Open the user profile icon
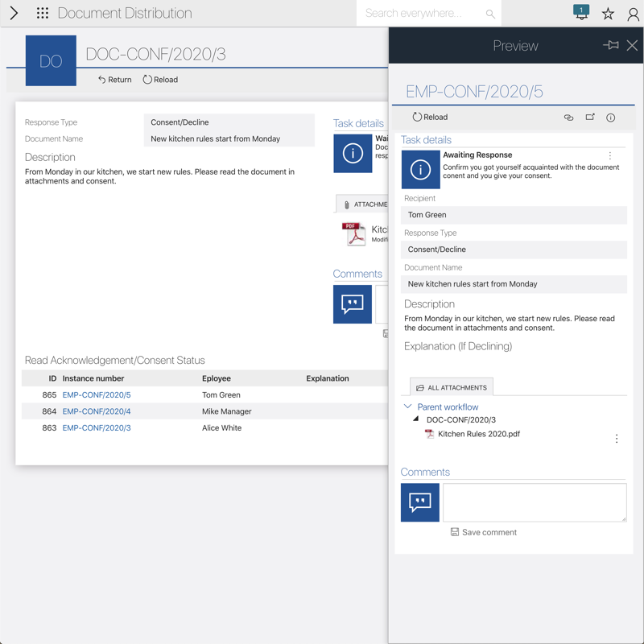Viewport: 644px width, 644px height. (x=634, y=14)
